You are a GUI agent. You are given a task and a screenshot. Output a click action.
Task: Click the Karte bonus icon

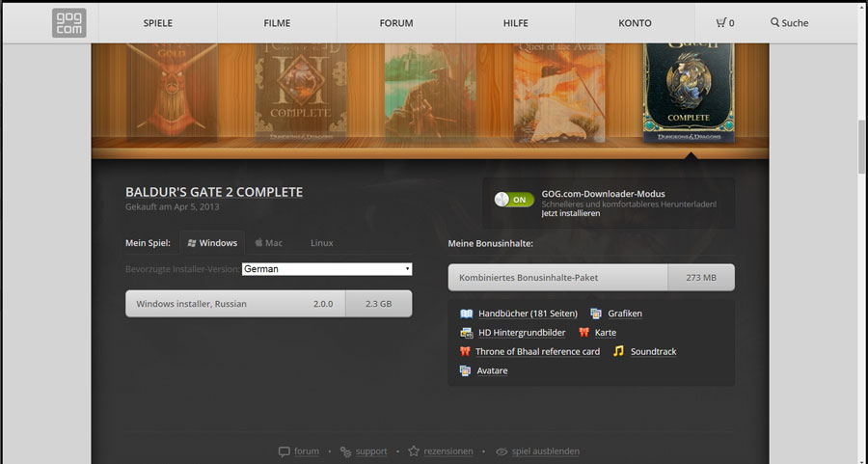point(583,333)
